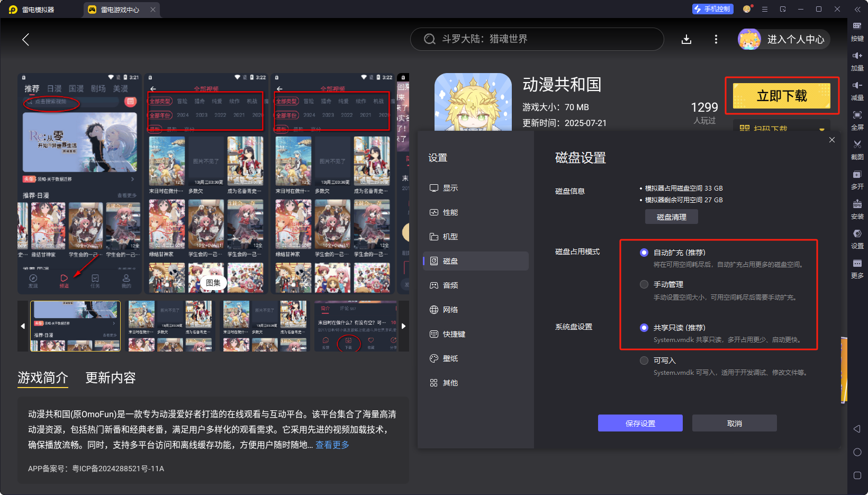This screenshot has width=868, height=495.
Task: Click the user avatar in title bar
Action: click(747, 9)
